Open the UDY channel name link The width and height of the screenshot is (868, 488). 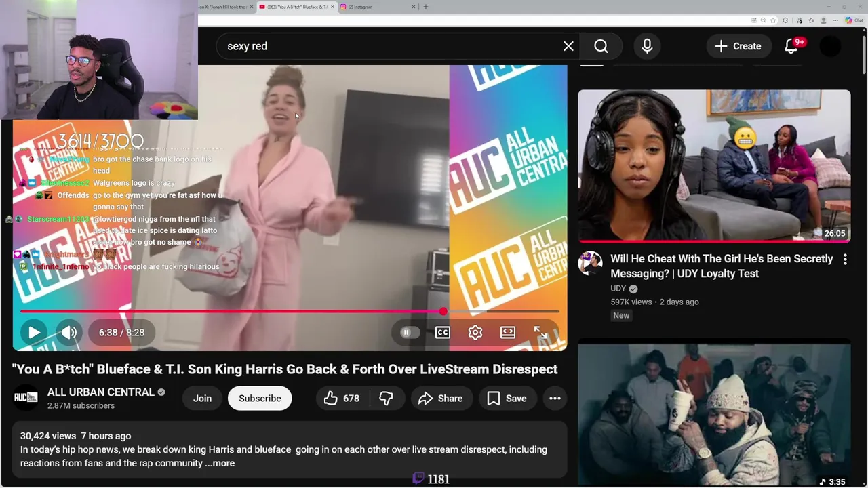[x=618, y=289]
